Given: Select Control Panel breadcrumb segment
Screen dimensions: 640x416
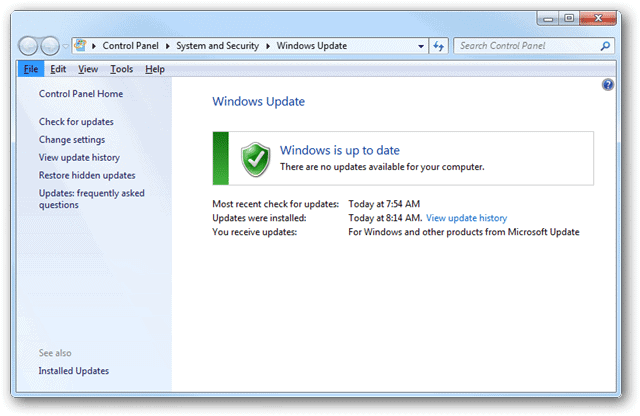Looking at the screenshot, I should tap(130, 46).
